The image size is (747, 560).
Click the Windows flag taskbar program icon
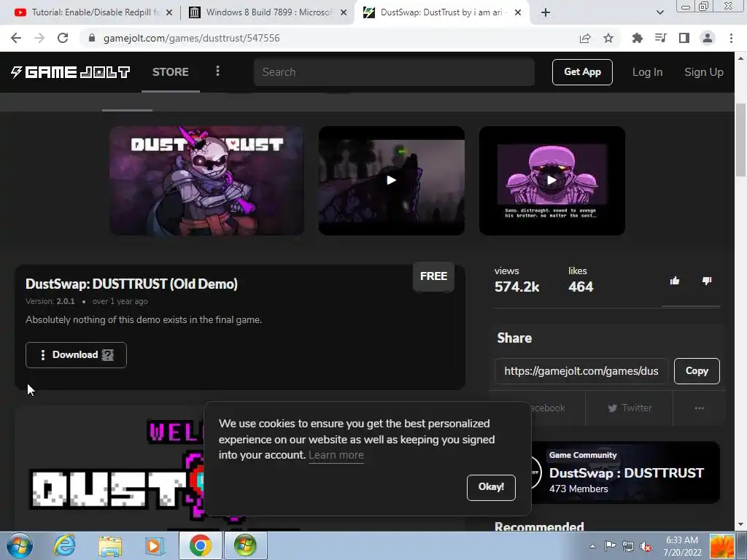(245, 545)
